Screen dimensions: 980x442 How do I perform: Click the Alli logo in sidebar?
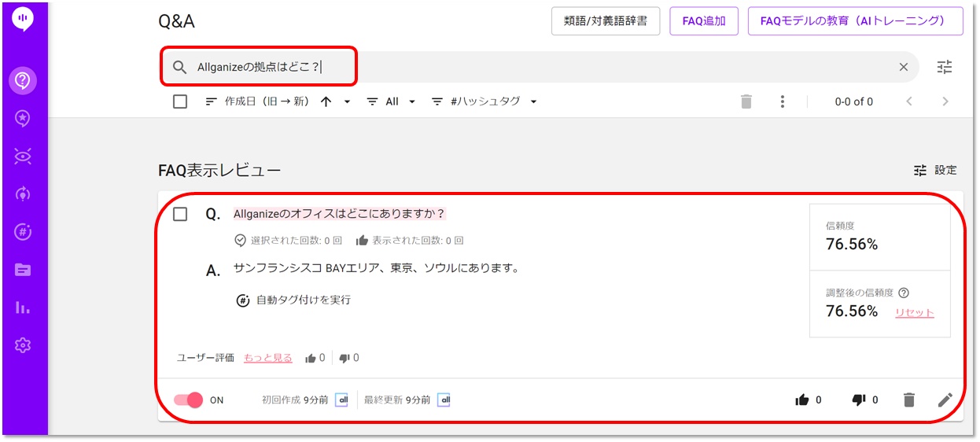tap(23, 20)
